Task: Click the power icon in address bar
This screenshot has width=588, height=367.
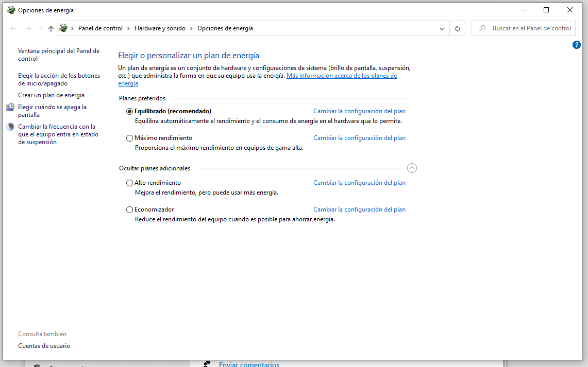Action: (x=64, y=28)
